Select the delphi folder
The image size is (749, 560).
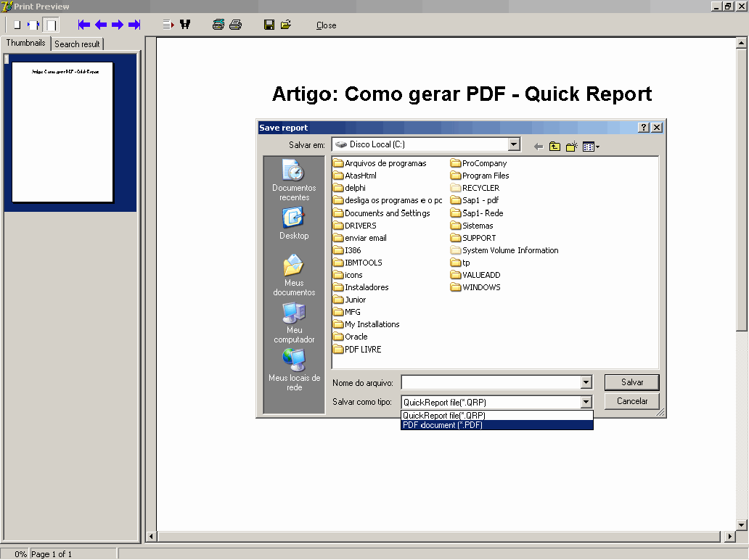(x=350, y=188)
